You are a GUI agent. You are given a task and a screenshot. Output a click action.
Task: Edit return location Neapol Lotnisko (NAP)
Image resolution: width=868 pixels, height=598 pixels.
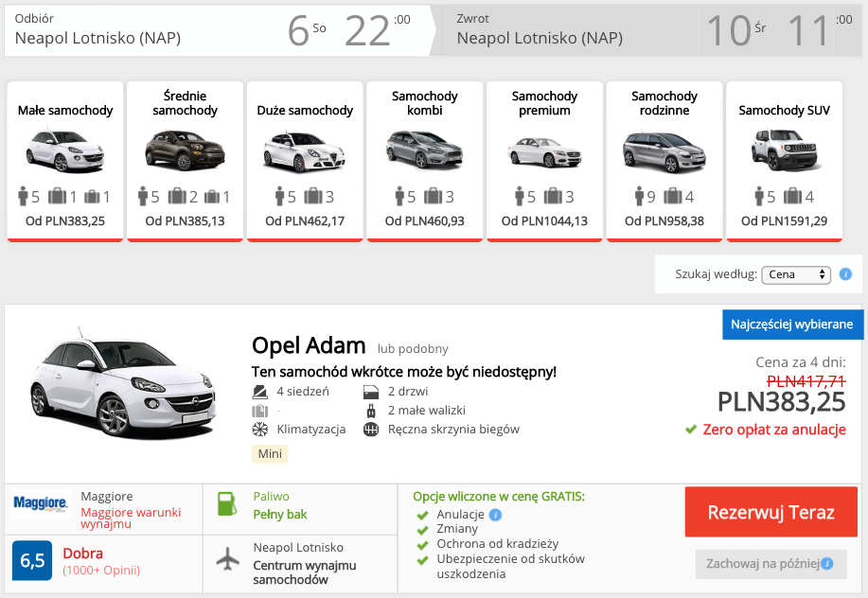point(540,38)
